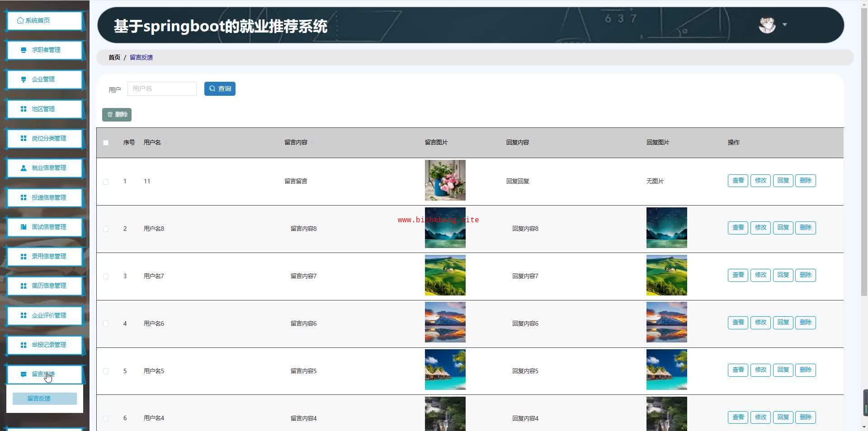Check the checkbox for the 用户名8 row
This screenshot has height=431, width=868.
tap(106, 229)
